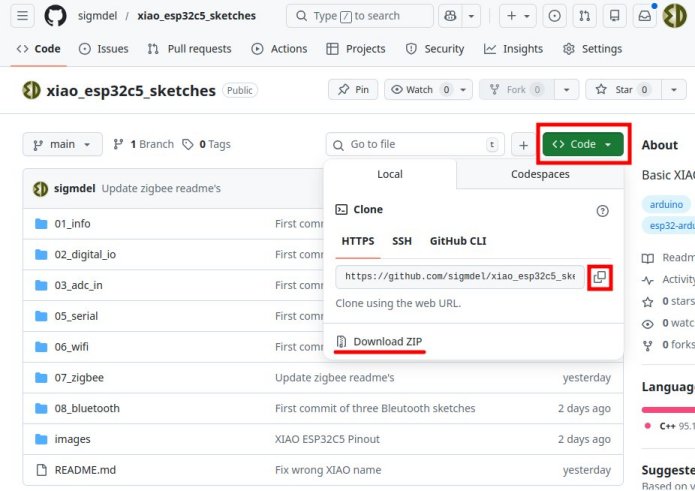View the 0 Tags link
Viewport: 695px width, 491px height.
point(207,144)
